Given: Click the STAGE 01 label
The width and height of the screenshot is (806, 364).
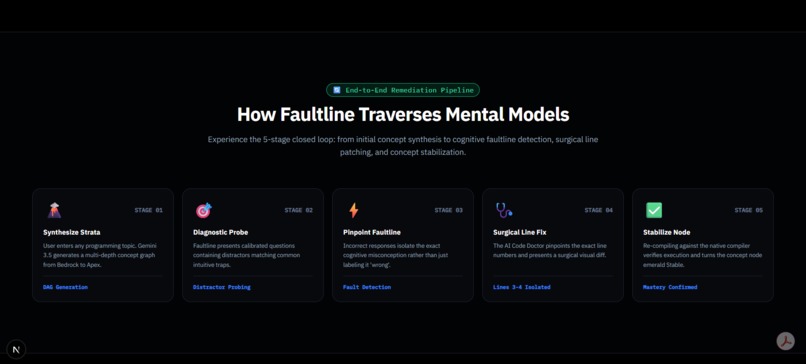Looking at the screenshot, I should (x=149, y=210).
